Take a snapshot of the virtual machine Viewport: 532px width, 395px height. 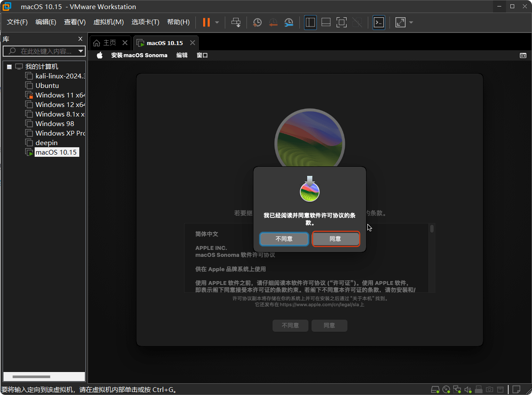pos(257,22)
